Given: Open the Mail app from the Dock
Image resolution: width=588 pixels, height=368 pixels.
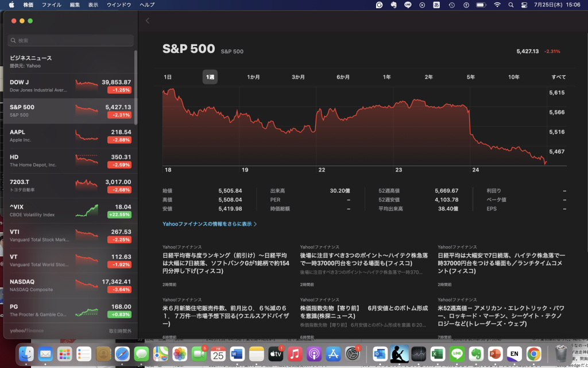Looking at the screenshot, I should [x=46, y=355].
